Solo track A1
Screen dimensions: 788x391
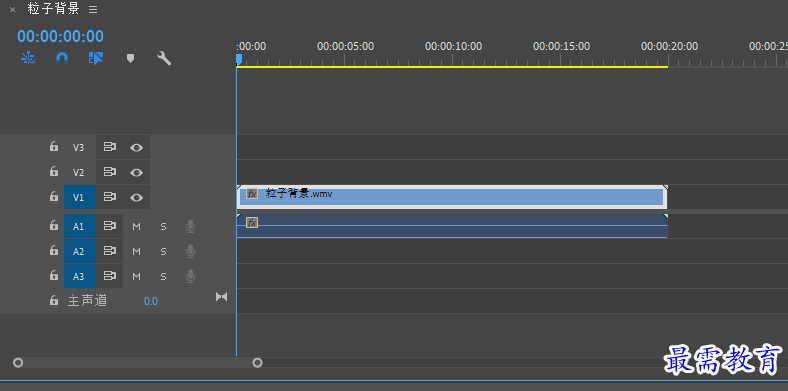(163, 227)
